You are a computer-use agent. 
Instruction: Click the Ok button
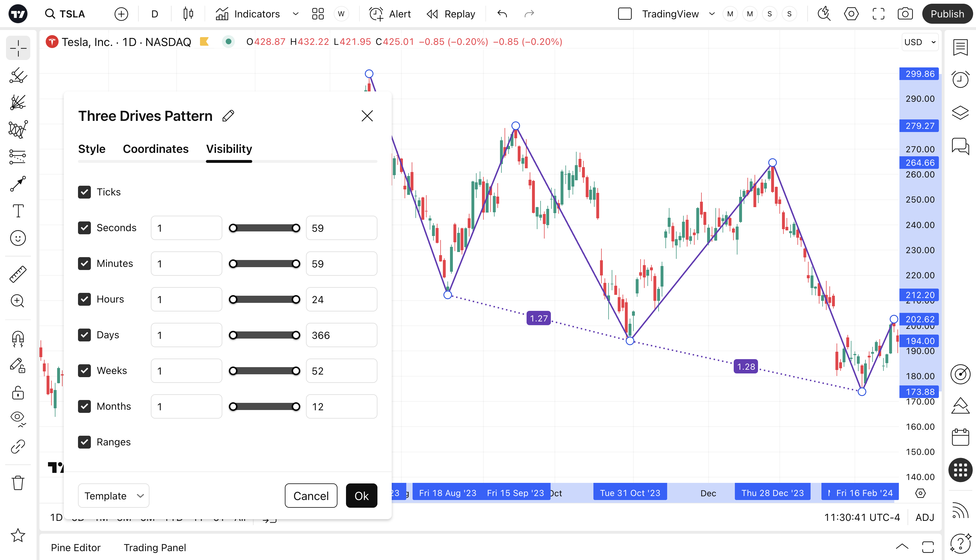tap(361, 496)
